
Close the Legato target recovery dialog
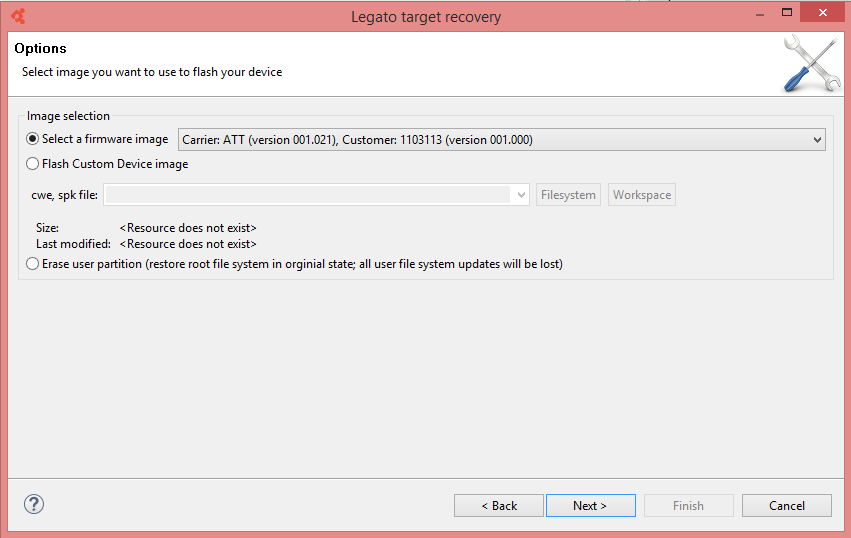tap(822, 12)
